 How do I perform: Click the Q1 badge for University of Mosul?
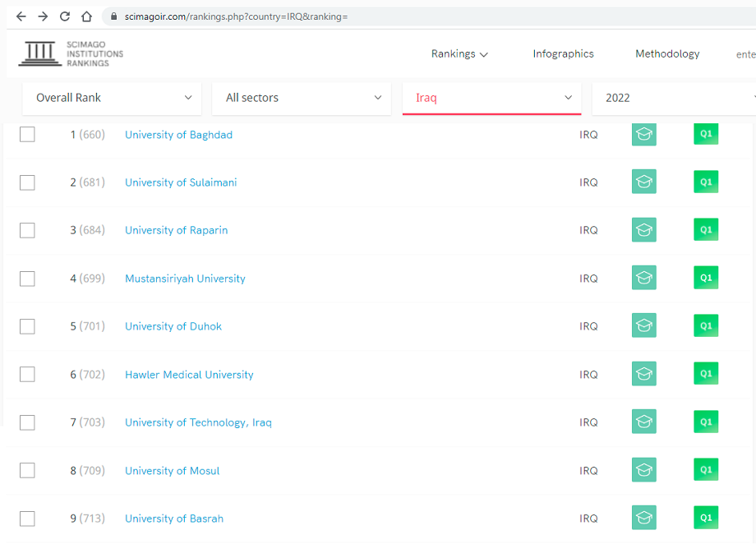[x=706, y=469]
